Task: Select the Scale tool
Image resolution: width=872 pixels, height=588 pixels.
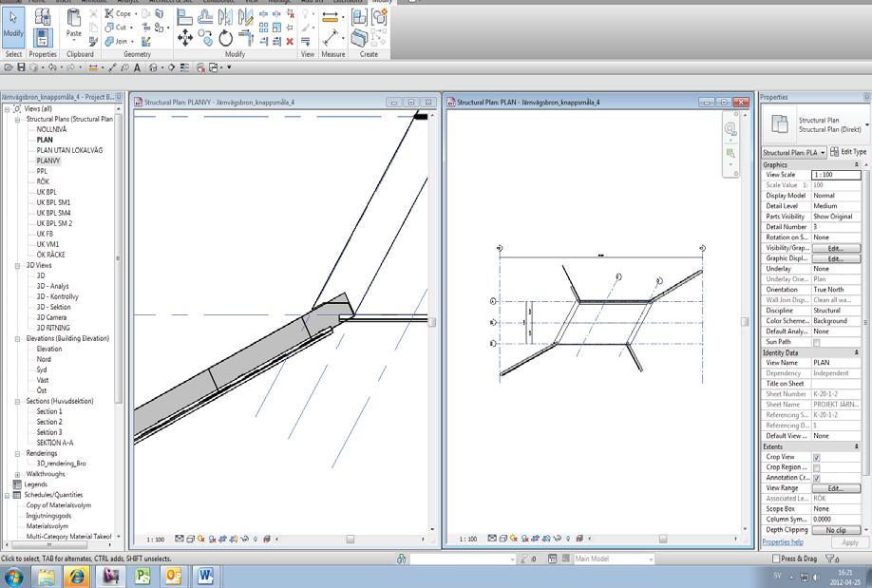Action: 277,28
